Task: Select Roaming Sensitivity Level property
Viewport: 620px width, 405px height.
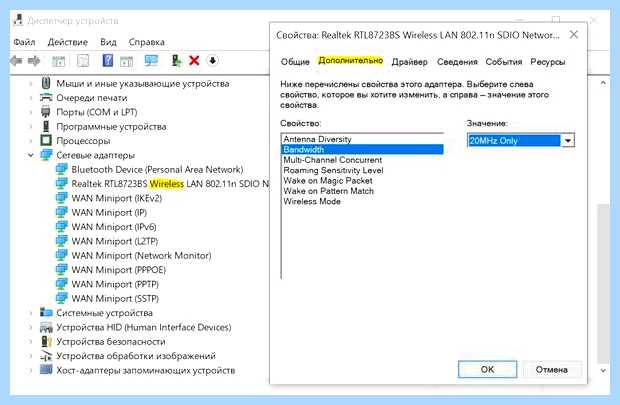Action: click(362, 170)
